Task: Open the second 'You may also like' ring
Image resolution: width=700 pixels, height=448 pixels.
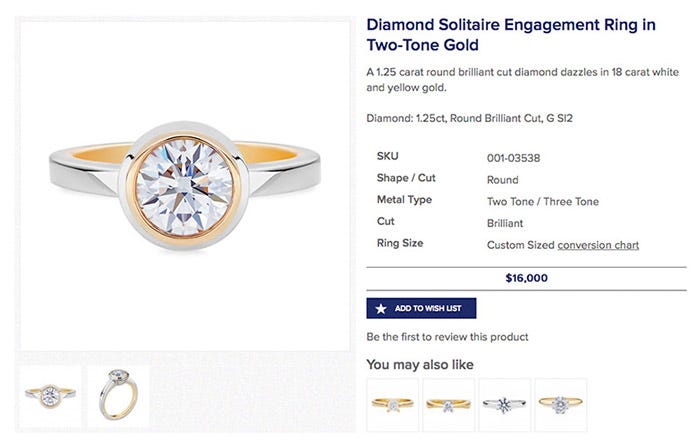Action: click(449, 404)
